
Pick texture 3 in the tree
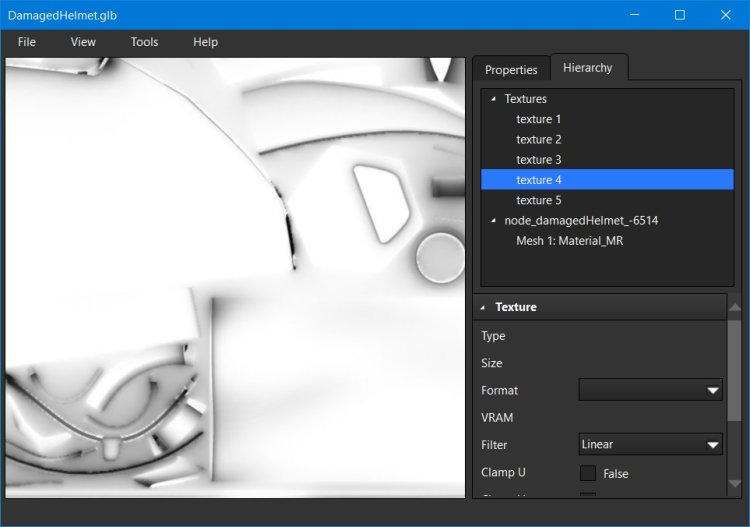pos(539,160)
